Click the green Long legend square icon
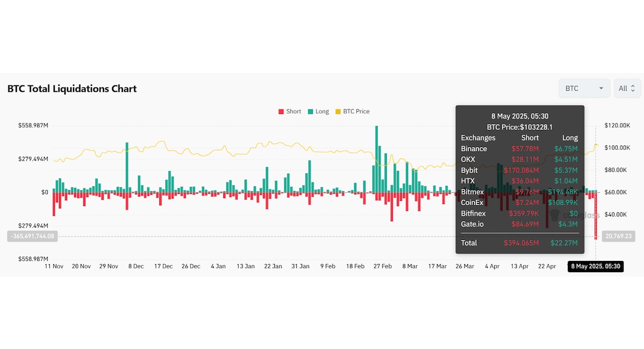The width and height of the screenshot is (644, 349). 310,112
